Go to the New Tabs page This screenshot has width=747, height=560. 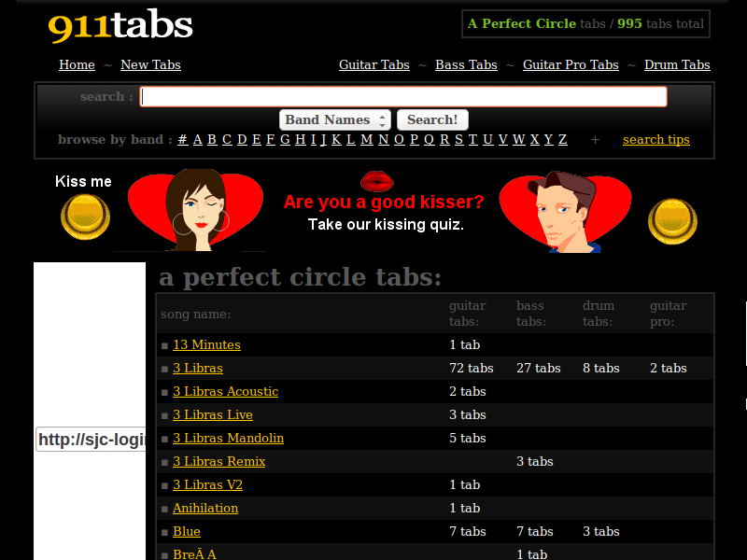[150, 65]
